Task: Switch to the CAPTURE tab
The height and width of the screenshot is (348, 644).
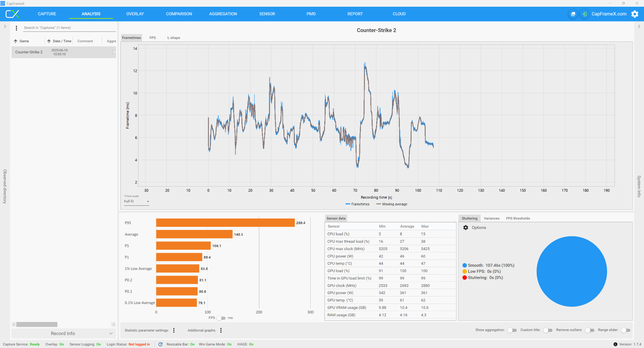Action: [47, 14]
